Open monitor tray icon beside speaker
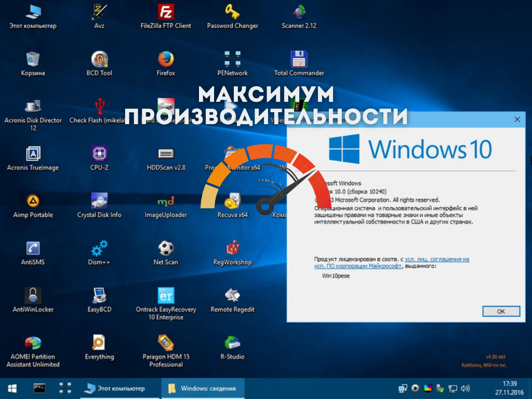The image size is (532, 399). pos(453,388)
